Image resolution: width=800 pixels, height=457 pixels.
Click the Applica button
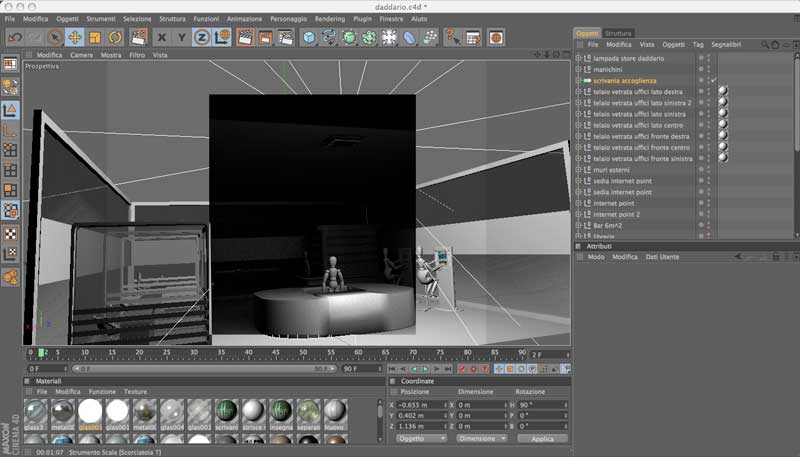click(x=542, y=438)
